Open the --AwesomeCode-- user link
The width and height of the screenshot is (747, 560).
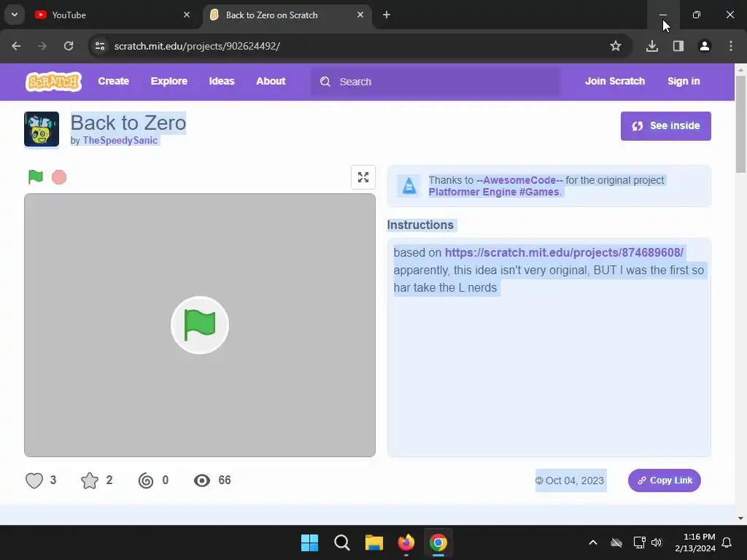tap(519, 180)
